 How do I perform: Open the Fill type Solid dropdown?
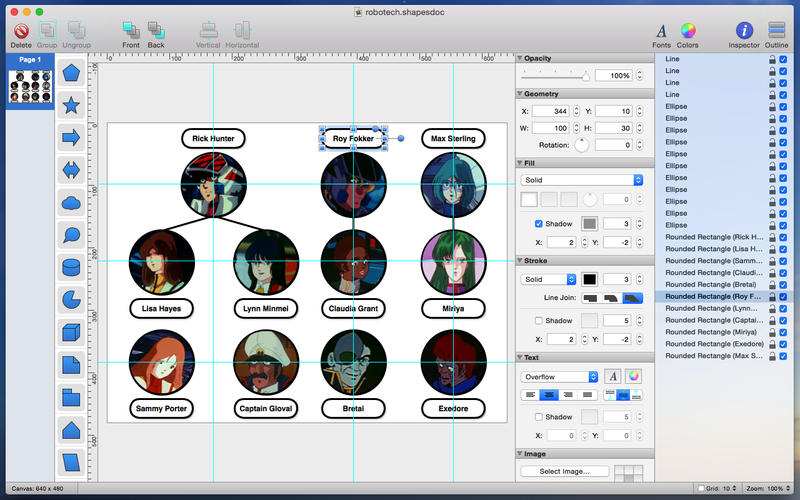[581, 180]
